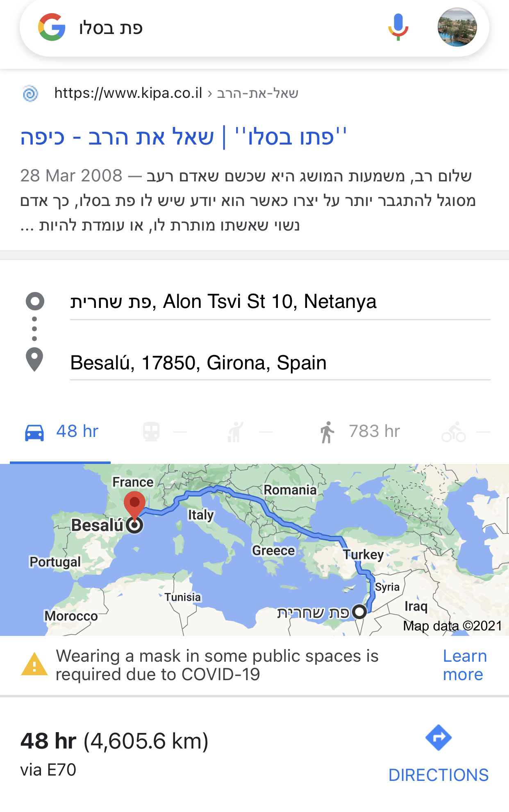Viewport: 509px width, 812px height.
Task: Open Learn more about COVID-19 notice
Action: coord(464,665)
